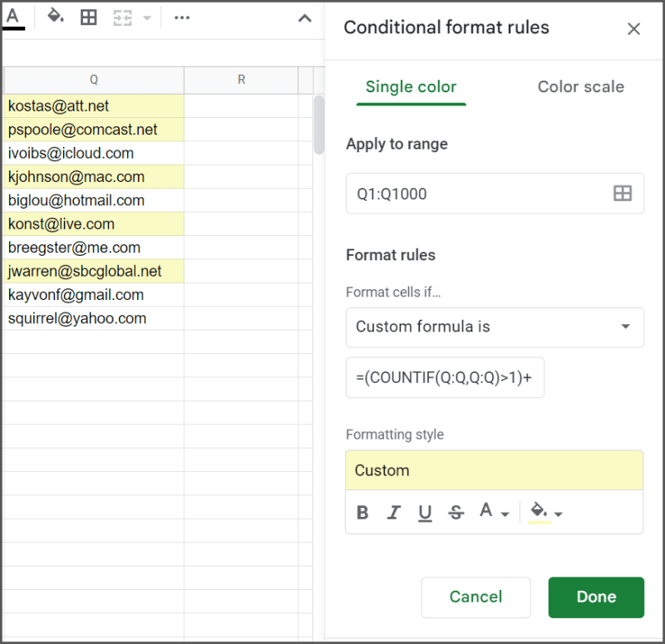Open the Format cells if dropdown
Viewport: 665px width, 644px height.
[x=495, y=327]
